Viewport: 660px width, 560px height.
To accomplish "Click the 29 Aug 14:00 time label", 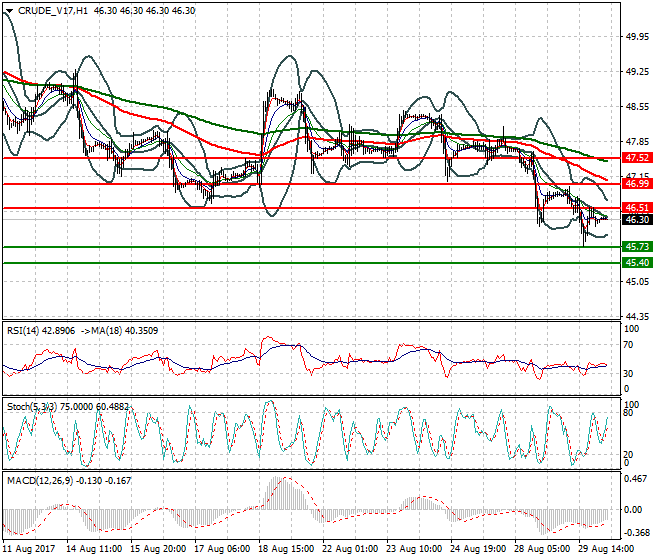I will coord(606,549).
